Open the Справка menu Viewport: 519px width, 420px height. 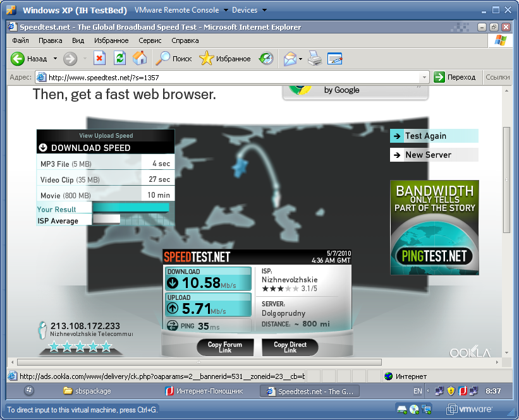coord(185,40)
